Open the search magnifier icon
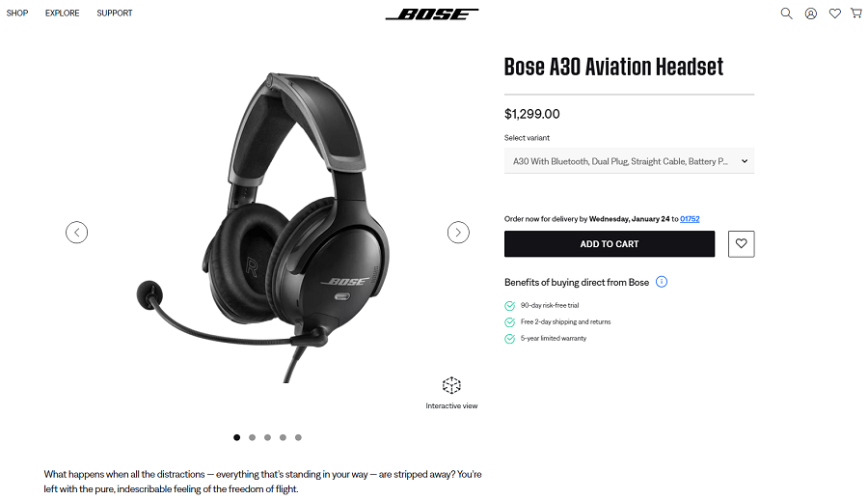 pos(786,14)
